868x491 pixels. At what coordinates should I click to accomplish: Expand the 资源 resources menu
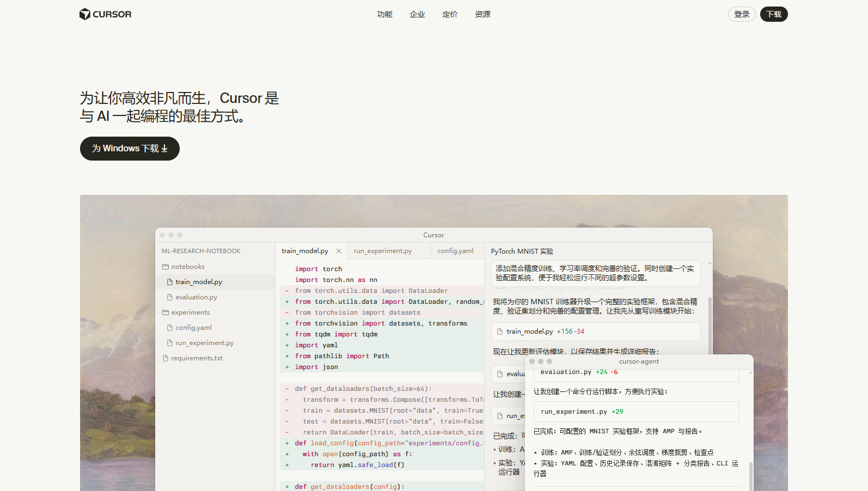point(482,14)
